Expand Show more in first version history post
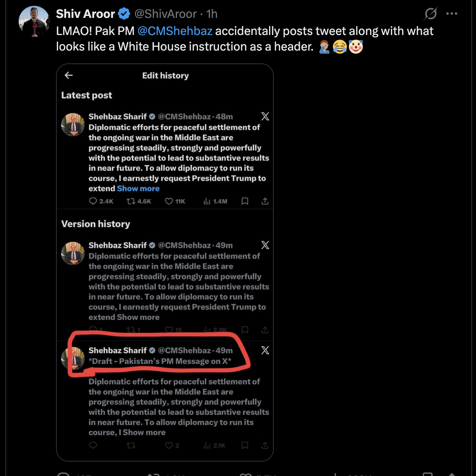This screenshot has height=476, width=476. [x=138, y=317]
